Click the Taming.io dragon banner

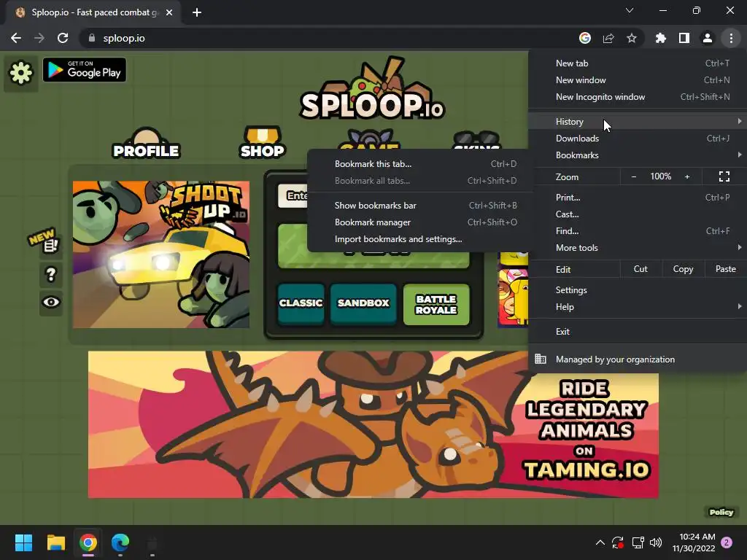pyautogui.click(x=373, y=424)
